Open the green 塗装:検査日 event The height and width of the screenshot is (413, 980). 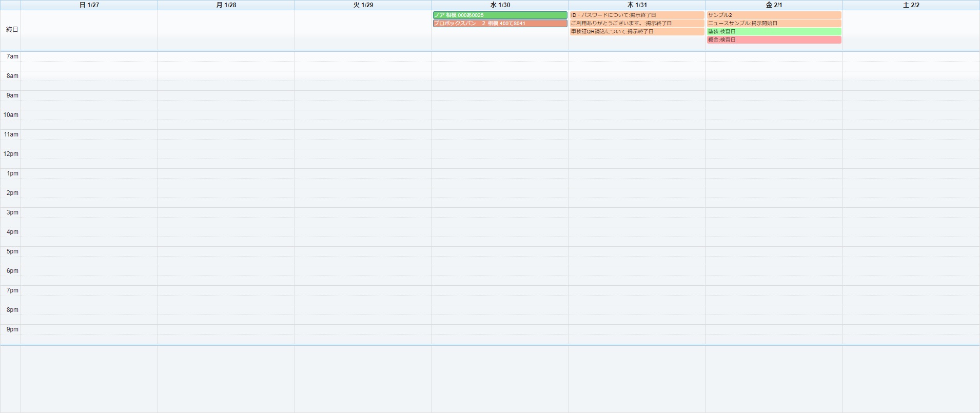pyautogui.click(x=774, y=32)
